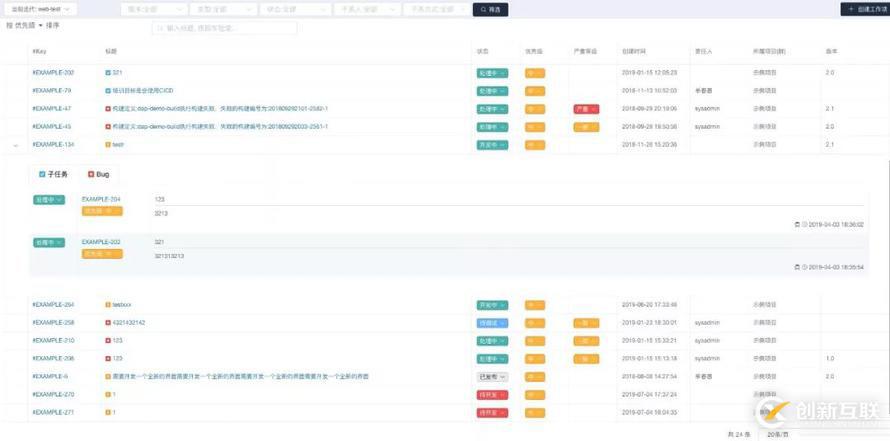Click the yellow icon in row #EXAMPLE-271

point(108,413)
